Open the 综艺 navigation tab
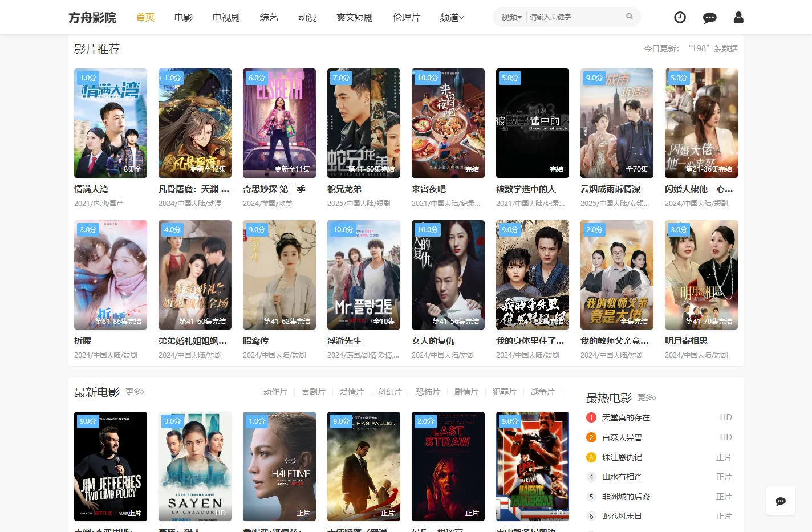812x532 pixels. pyautogui.click(x=269, y=18)
